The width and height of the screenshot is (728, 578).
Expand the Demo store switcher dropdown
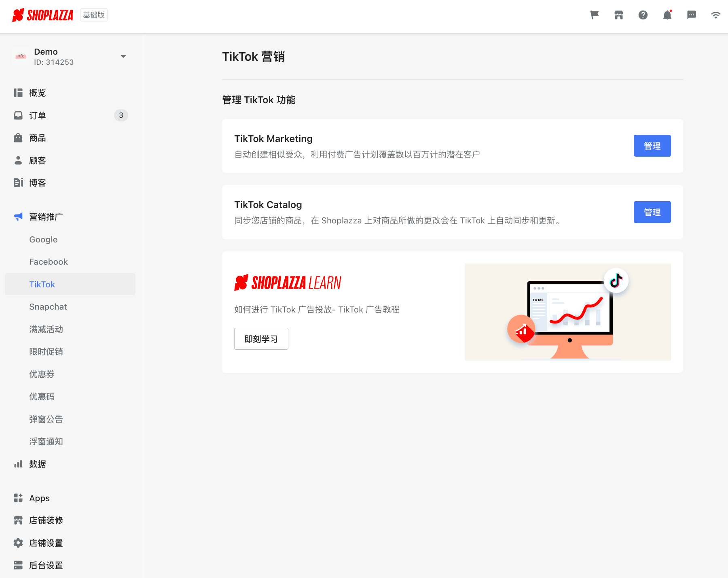(x=123, y=56)
